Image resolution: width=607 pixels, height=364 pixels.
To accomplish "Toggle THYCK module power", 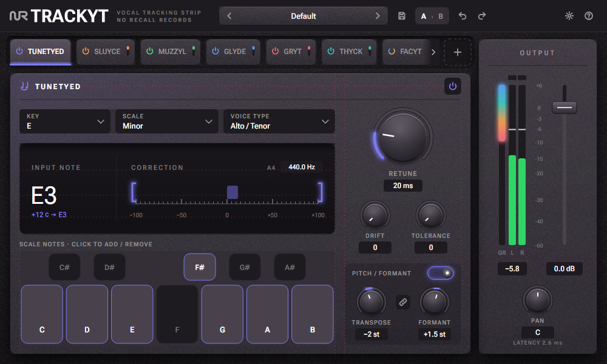I will [331, 51].
